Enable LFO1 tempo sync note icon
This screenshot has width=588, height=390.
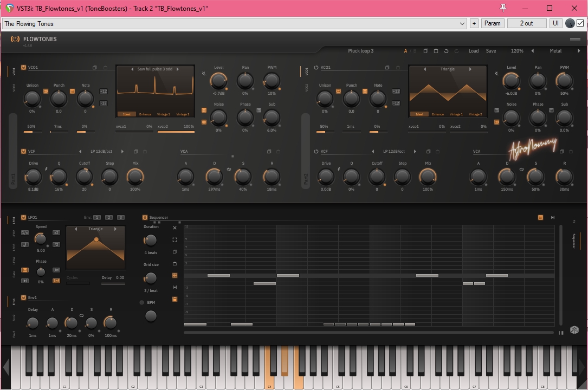(x=25, y=245)
